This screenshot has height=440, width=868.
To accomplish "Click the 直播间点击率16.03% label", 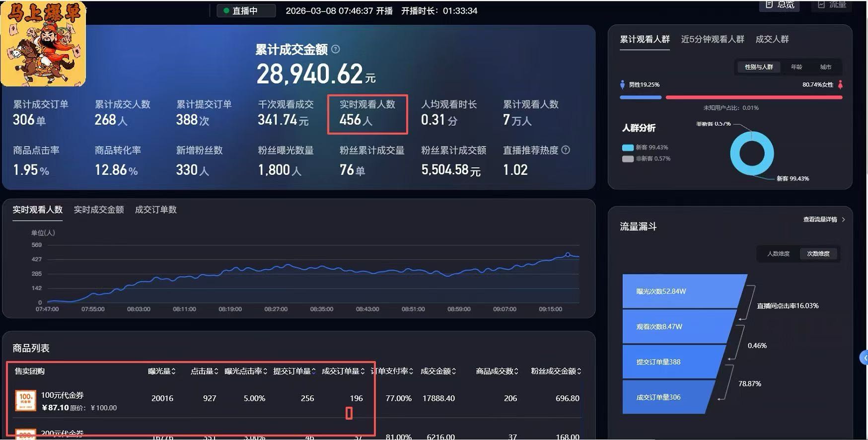I will (788, 306).
